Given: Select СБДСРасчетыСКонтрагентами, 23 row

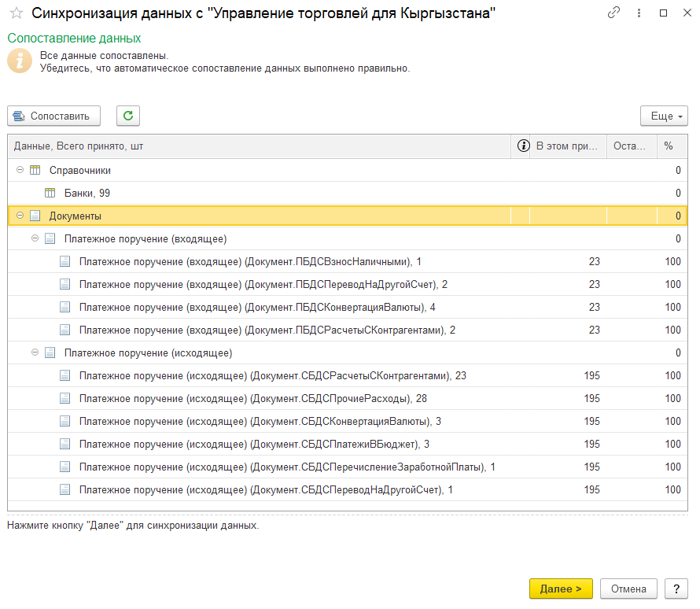Looking at the screenshot, I should tap(348, 375).
